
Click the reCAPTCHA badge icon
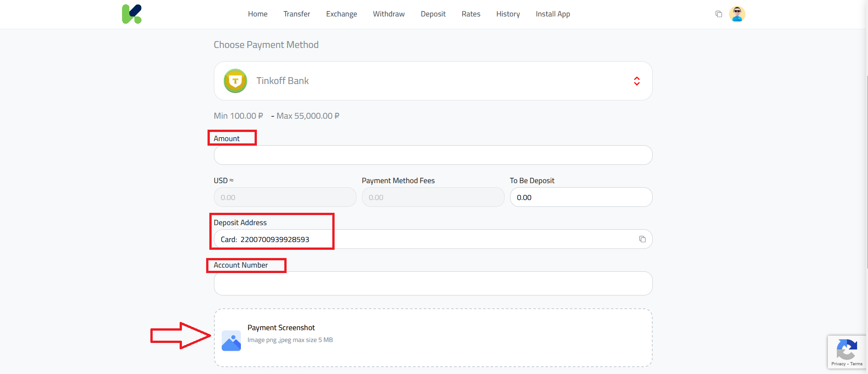(x=847, y=350)
